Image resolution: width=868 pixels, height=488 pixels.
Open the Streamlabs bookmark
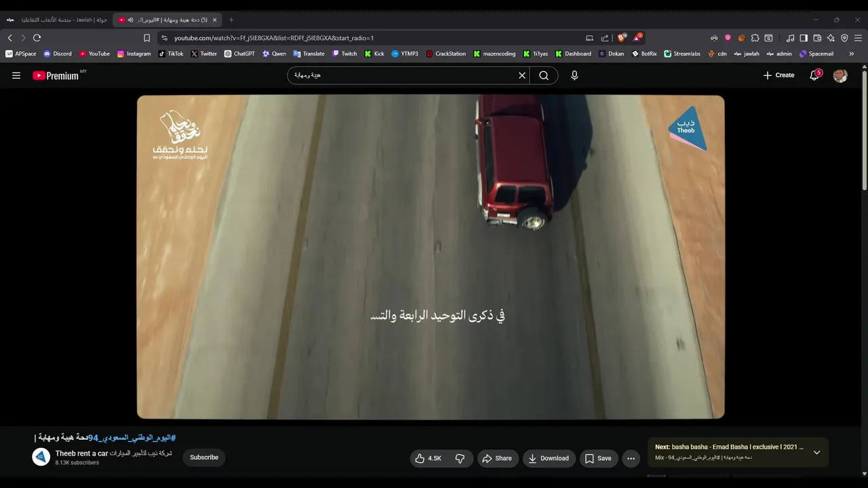[x=682, y=54]
